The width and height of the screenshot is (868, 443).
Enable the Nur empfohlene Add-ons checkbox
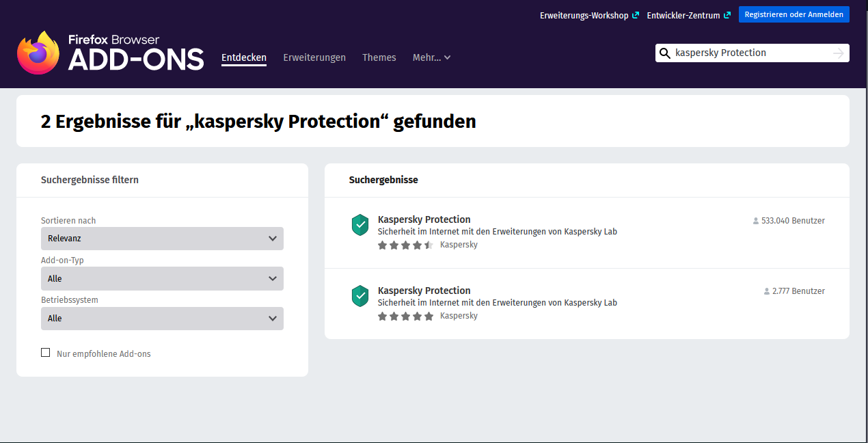(x=46, y=353)
